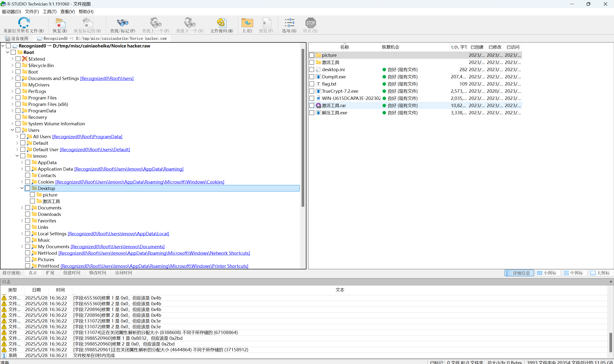
Task: Open the 驱动器(D) menu
Action: coord(11,12)
